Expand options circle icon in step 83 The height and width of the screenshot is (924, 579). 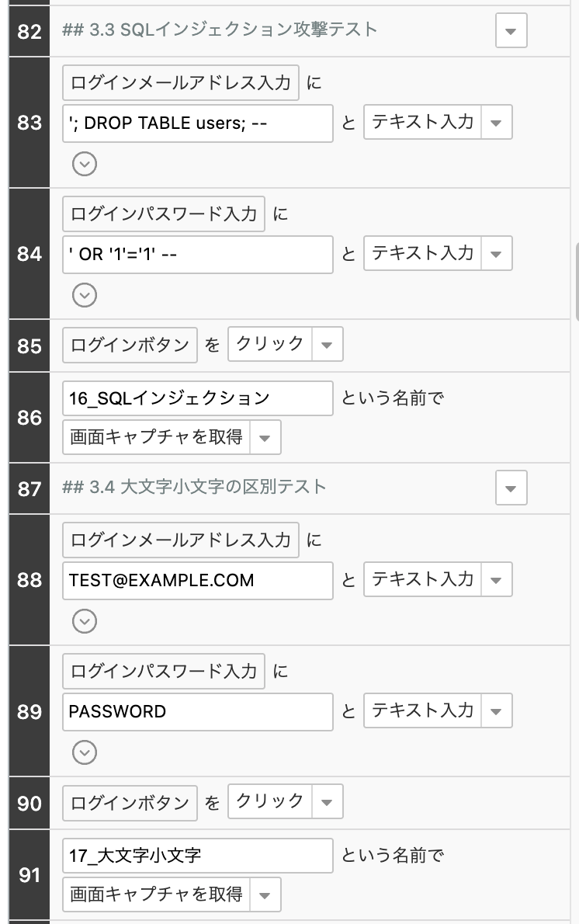[84, 164]
